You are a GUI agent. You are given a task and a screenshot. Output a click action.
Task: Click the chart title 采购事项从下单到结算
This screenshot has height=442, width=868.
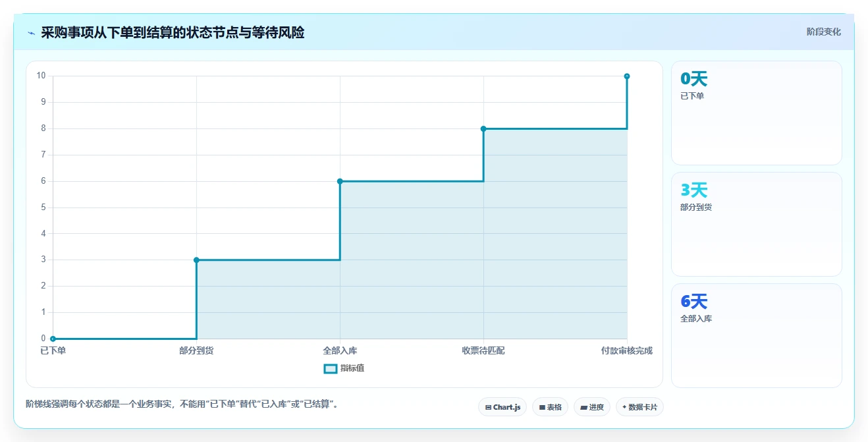point(173,32)
